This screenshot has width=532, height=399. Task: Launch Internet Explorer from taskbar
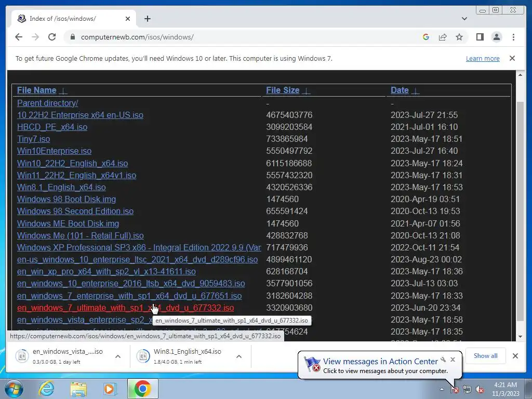point(46,389)
